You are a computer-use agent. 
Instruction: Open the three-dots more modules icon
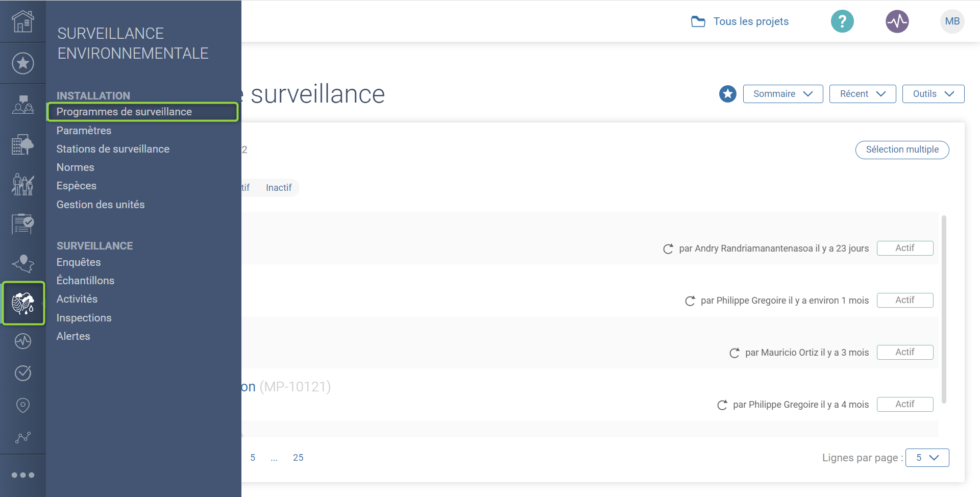pos(23,475)
